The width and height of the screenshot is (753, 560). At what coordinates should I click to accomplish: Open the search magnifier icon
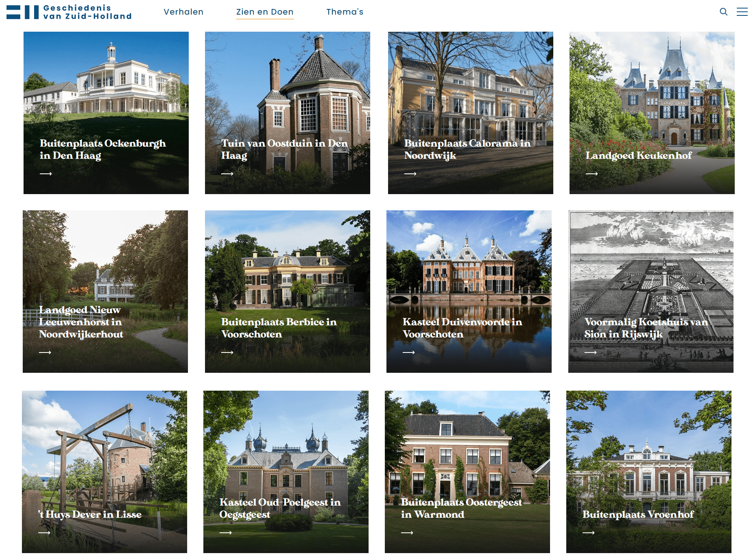click(x=723, y=12)
